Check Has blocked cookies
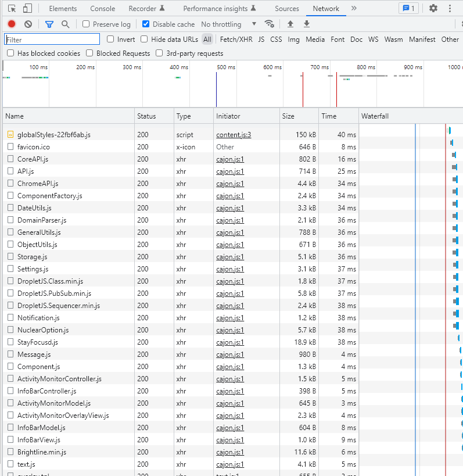 [10, 53]
